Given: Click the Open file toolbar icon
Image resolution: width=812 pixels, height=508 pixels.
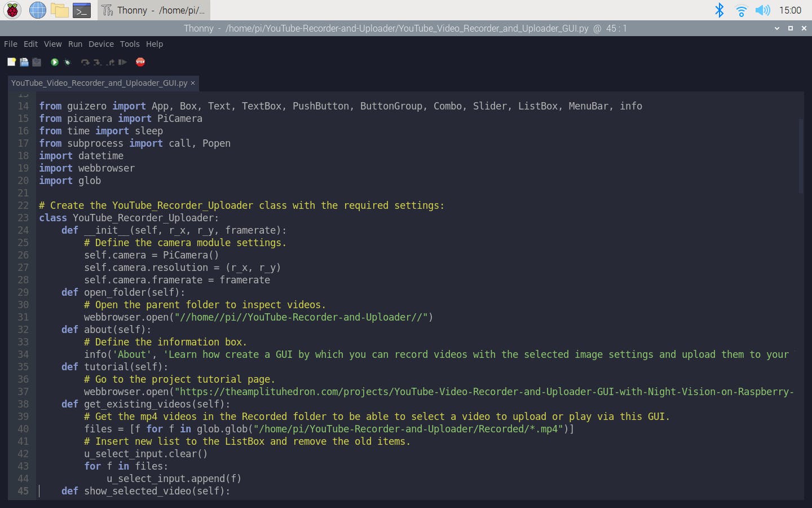Looking at the screenshot, I should pyautogui.click(x=24, y=62).
